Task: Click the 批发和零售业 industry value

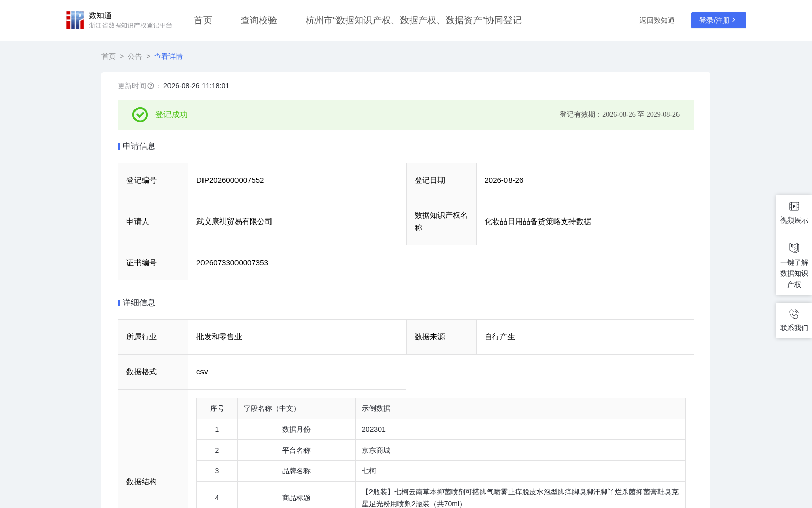Action: coord(219,337)
